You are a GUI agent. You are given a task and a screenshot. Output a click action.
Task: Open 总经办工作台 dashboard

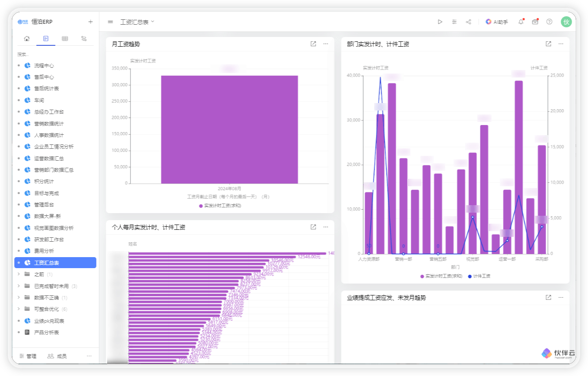click(x=49, y=112)
